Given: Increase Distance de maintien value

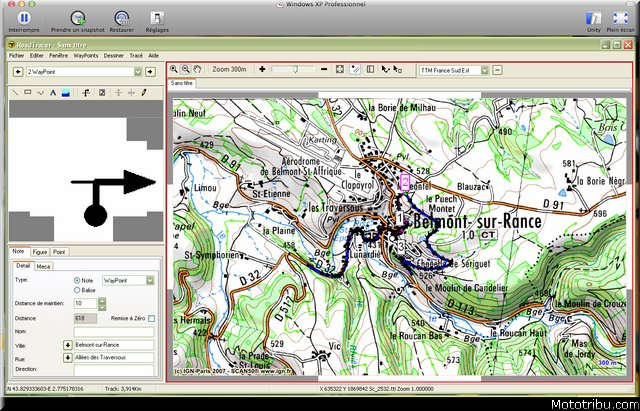Looking at the screenshot, I should [x=102, y=301].
